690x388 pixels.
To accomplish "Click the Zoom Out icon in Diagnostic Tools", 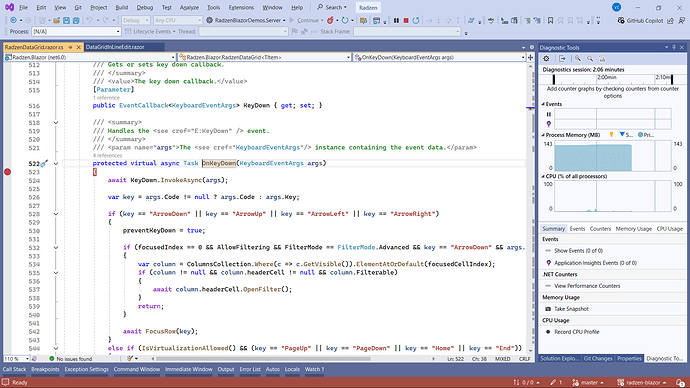I will click(590, 59).
